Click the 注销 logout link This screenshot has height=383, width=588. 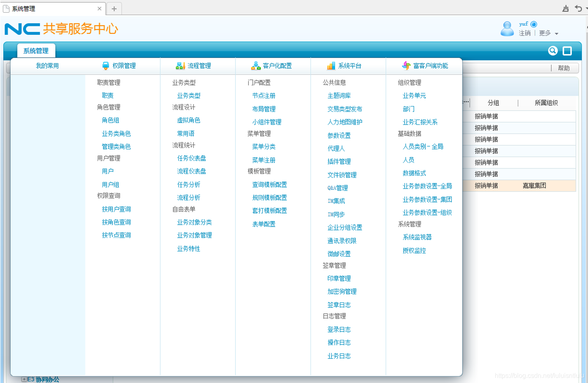pos(525,33)
